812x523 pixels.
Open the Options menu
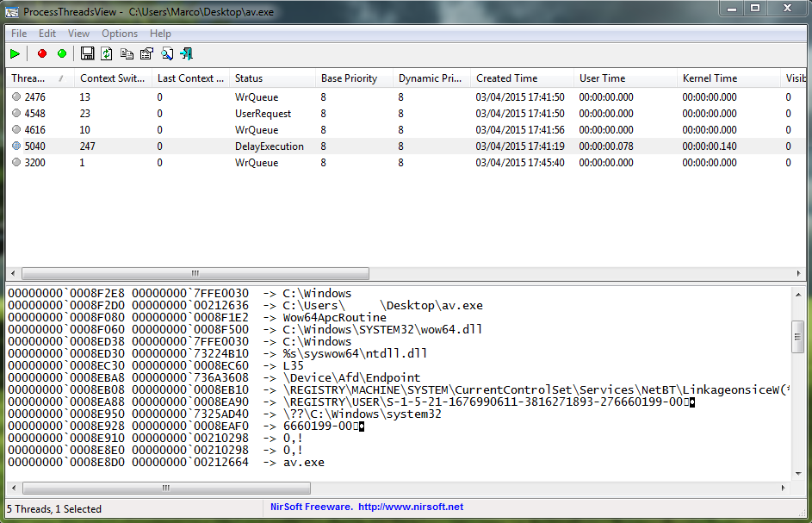pos(120,34)
